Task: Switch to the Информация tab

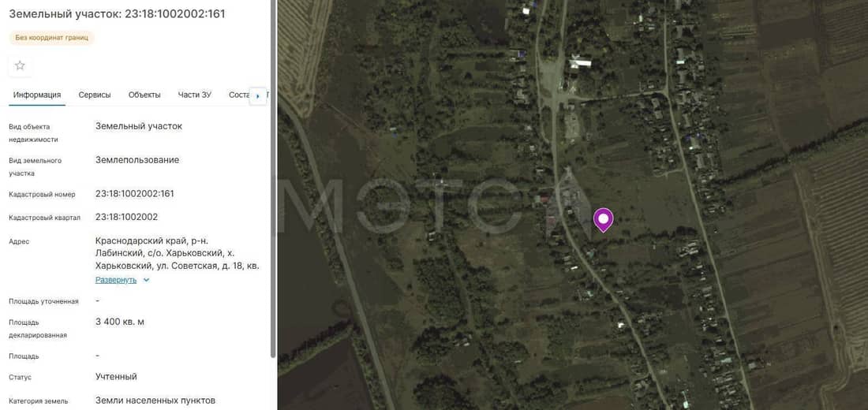Action: point(37,95)
